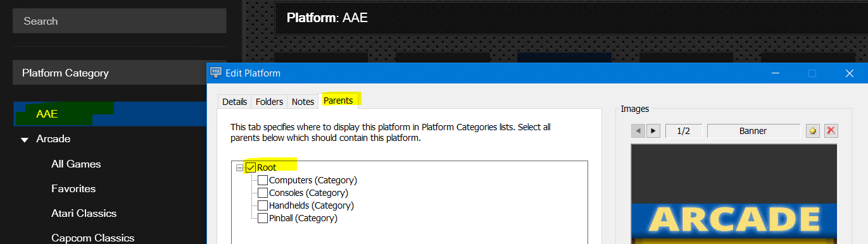Screen dimensions: 868x244
Task: Click the red X delete image icon
Action: 832,131
